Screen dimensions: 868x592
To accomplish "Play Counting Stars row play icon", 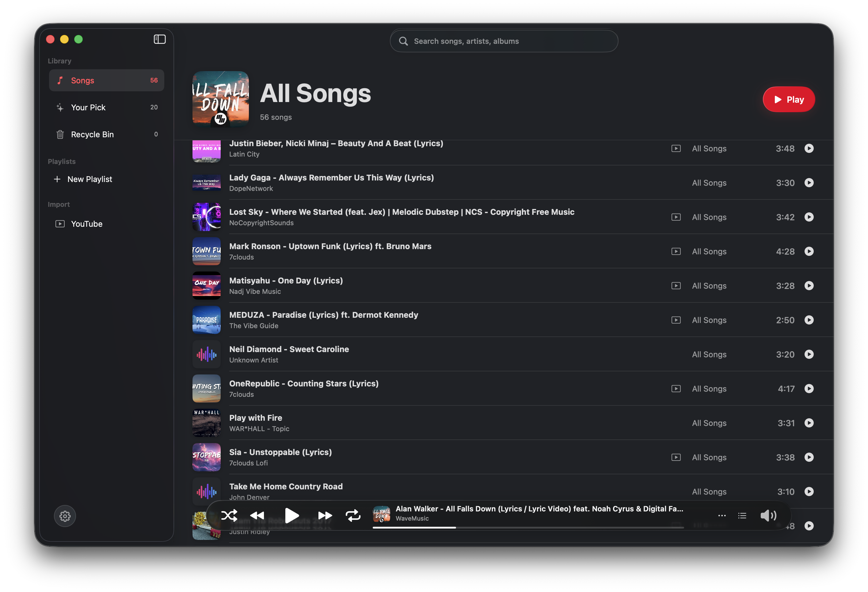I will (x=809, y=389).
